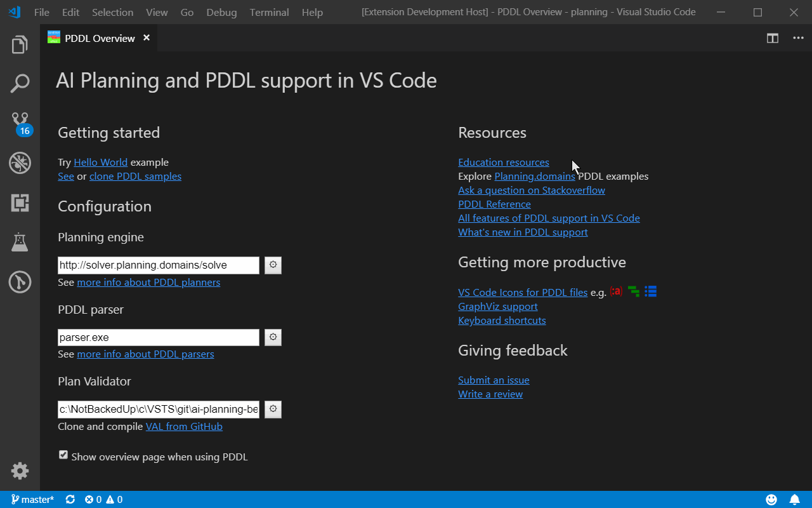Click the VS Code logo in title bar

coord(15,12)
